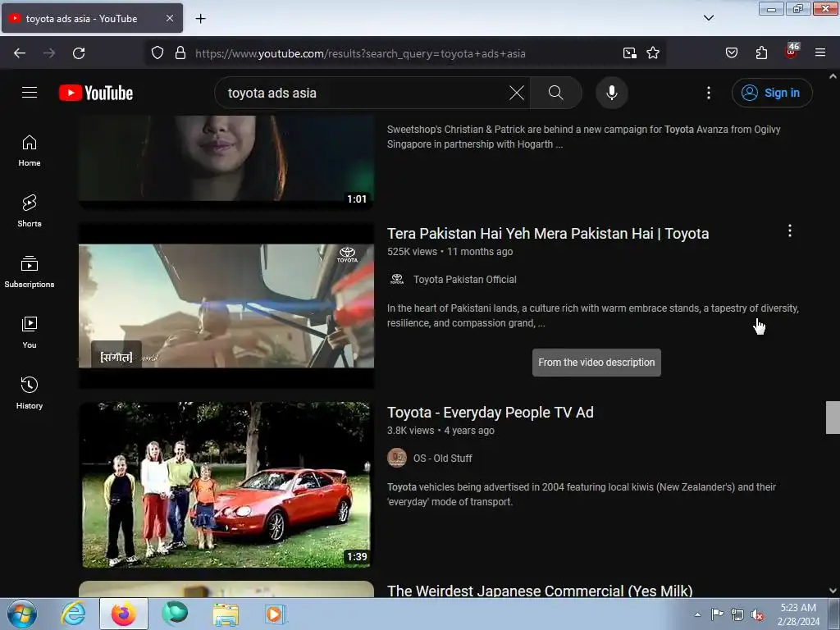Open picture-in-picture icon in address bar
This screenshot has width=840, height=630.
coord(629,53)
